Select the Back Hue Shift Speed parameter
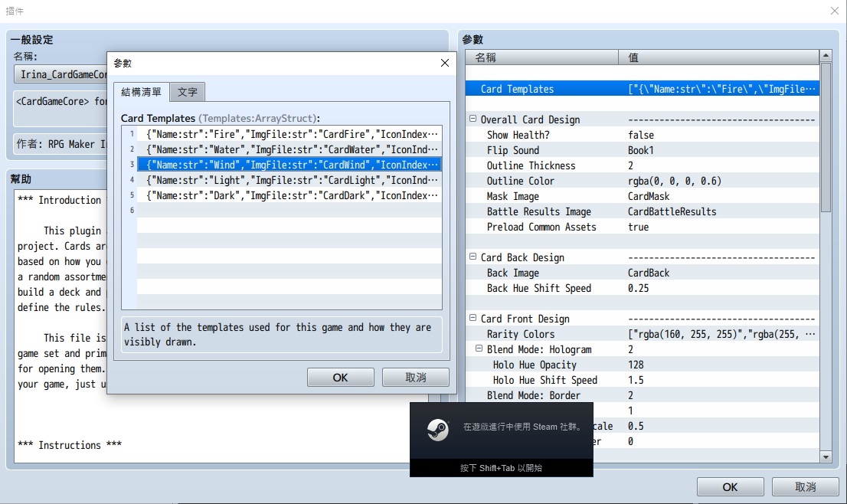847x504 pixels. click(643, 288)
